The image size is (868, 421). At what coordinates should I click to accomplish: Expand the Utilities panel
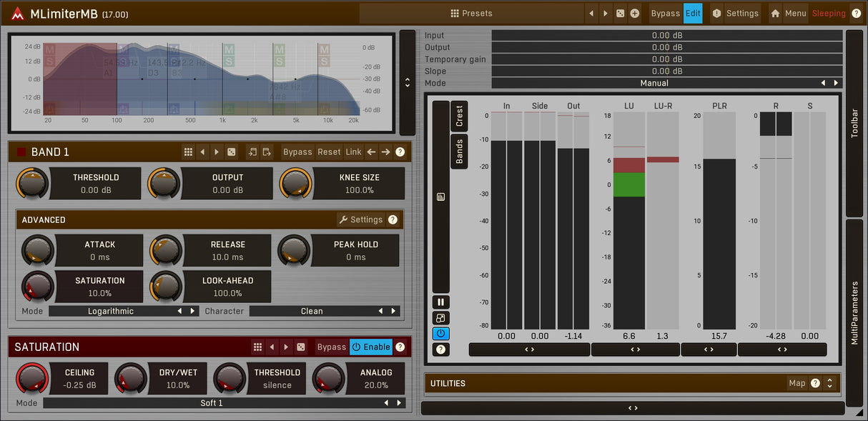(x=829, y=383)
